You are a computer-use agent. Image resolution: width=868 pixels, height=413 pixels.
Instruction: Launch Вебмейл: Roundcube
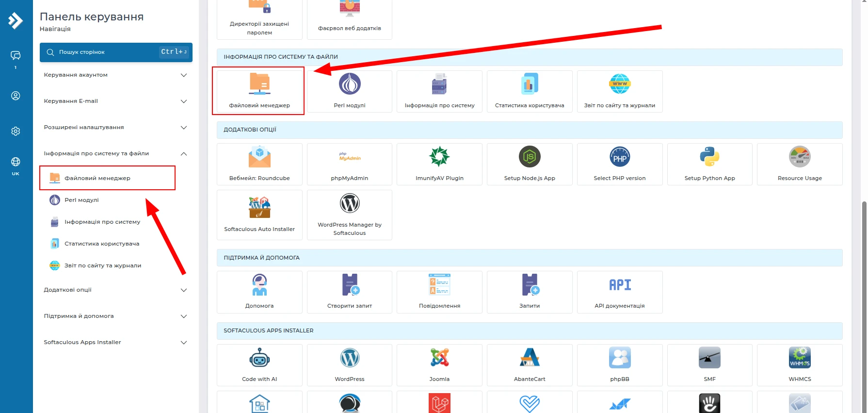(x=259, y=164)
